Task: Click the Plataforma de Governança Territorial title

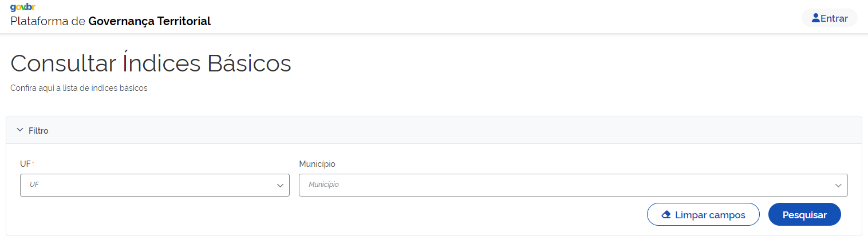Action: (x=111, y=21)
